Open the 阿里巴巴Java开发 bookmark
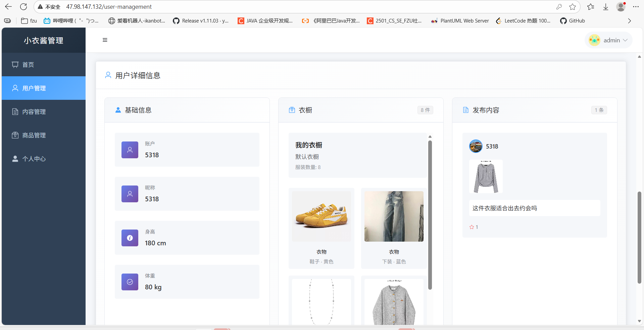This screenshot has width=644, height=330. 331,21
